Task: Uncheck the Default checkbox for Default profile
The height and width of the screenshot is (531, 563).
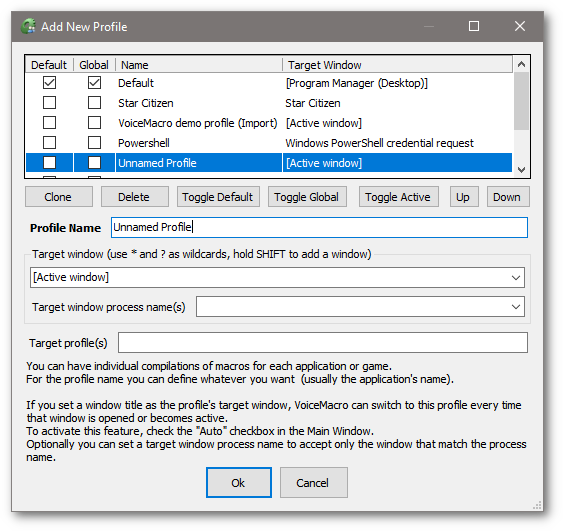Action: (49, 83)
